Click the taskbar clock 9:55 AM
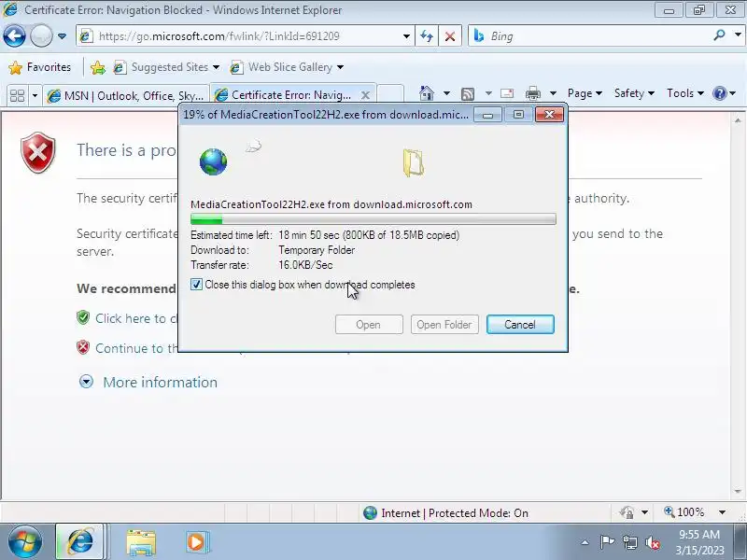This screenshot has height=560, width=747. tap(698, 534)
